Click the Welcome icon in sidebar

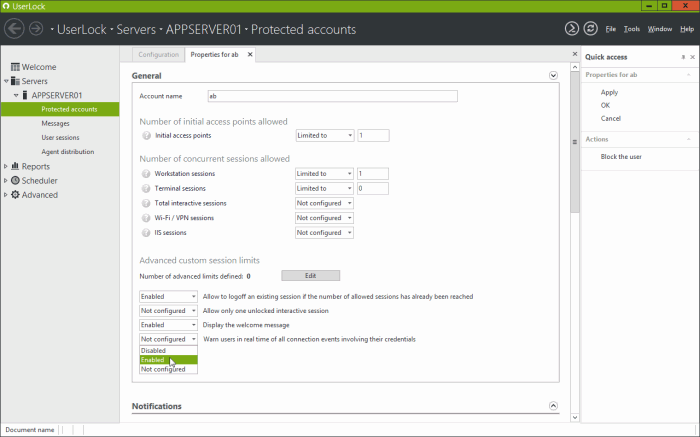(x=15, y=67)
